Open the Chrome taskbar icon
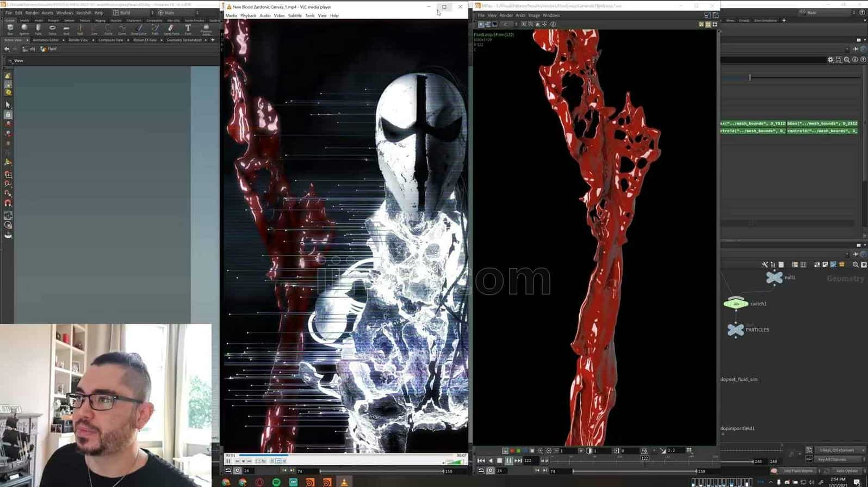 click(226, 482)
